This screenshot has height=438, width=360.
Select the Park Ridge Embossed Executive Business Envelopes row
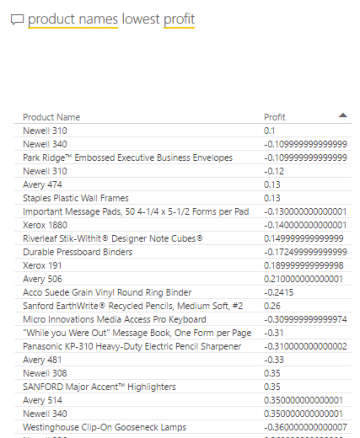coord(183,158)
